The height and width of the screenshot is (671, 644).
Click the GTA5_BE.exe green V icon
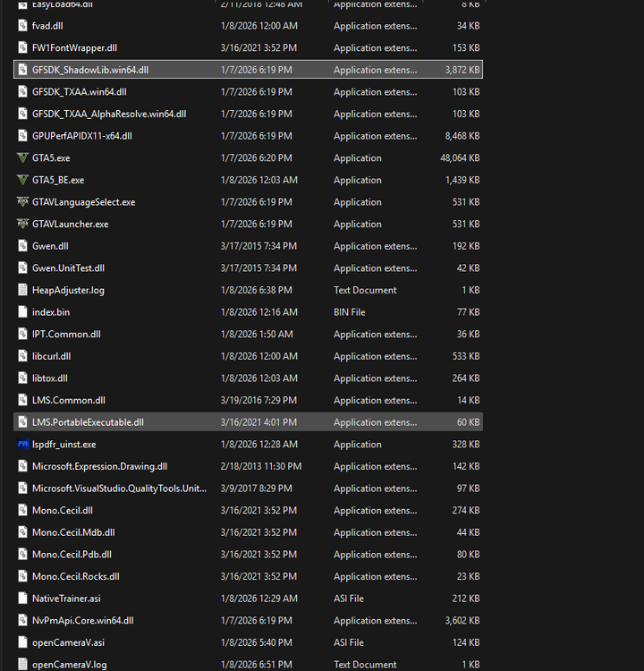tap(22, 180)
